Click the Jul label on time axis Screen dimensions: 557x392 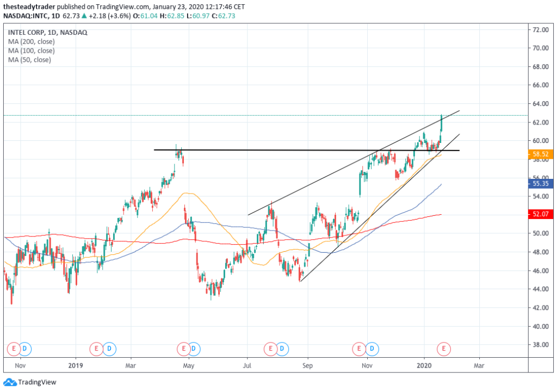pyautogui.click(x=247, y=365)
